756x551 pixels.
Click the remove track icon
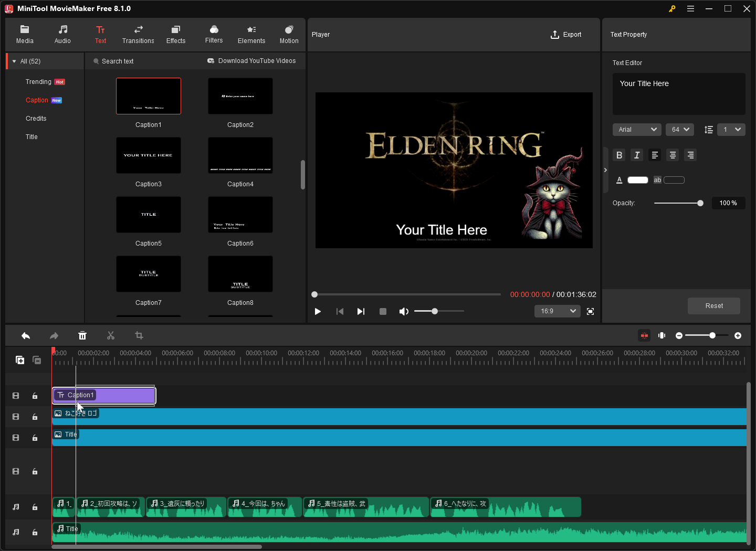click(37, 360)
